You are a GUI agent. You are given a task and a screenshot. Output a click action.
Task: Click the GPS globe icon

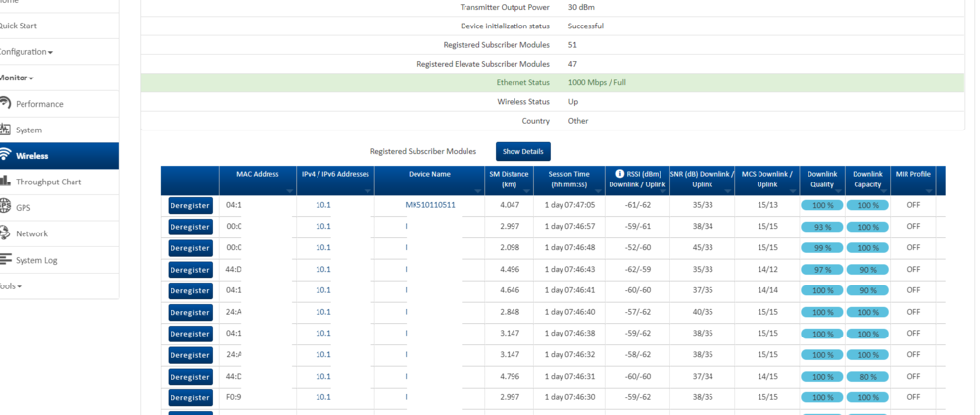point(5,207)
